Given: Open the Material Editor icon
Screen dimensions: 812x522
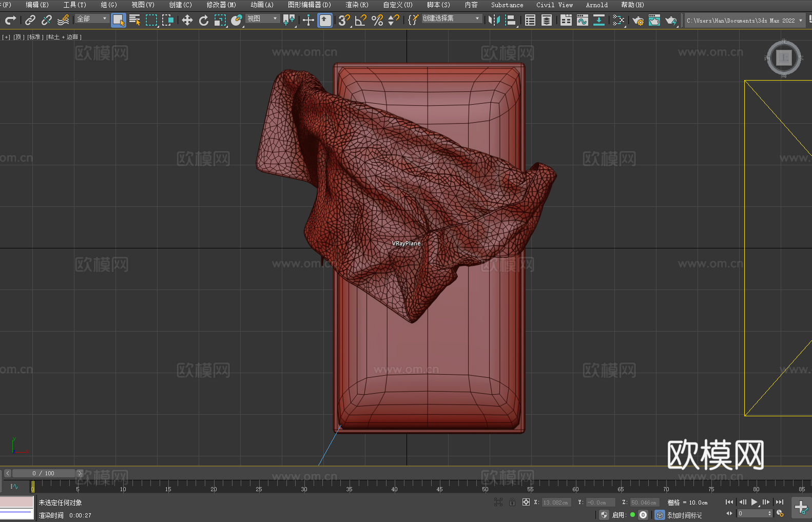Looking at the screenshot, I should 618,20.
